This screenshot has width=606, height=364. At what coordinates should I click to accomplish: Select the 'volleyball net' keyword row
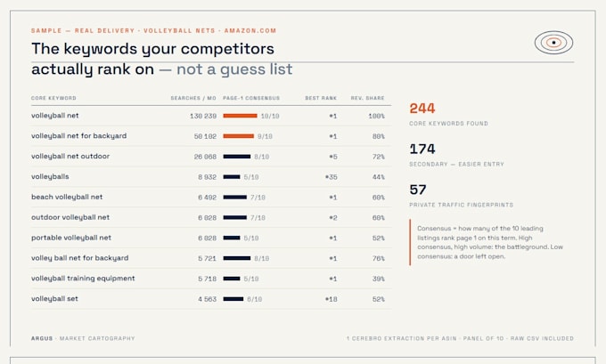(211, 116)
